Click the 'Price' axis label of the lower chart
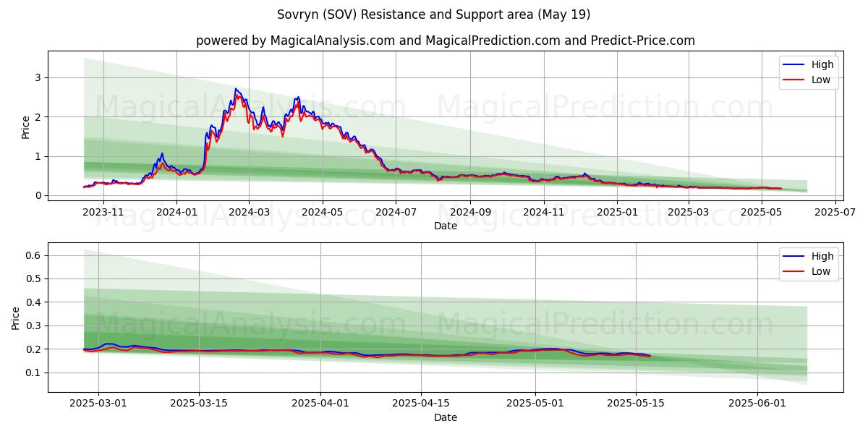The width and height of the screenshot is (868, 434). point(16,318)
